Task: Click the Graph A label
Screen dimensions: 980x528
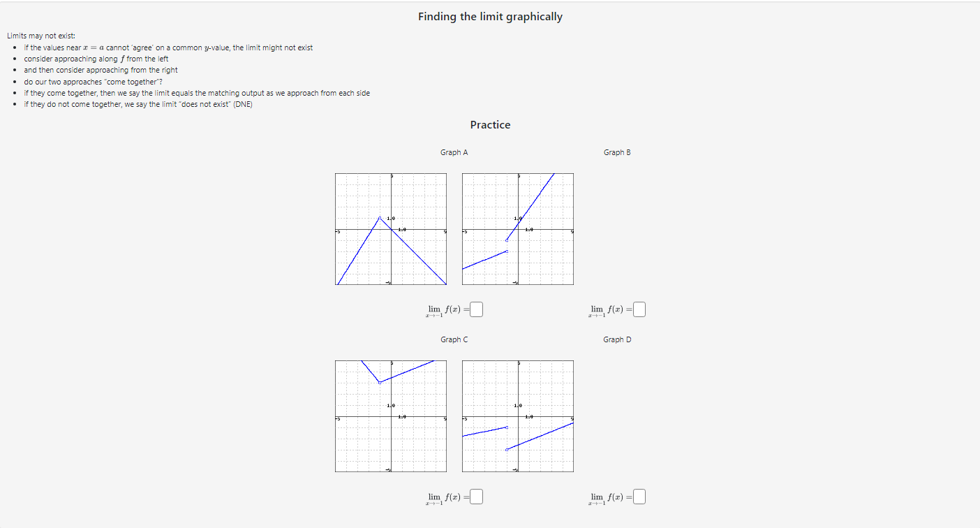Action: [x=454, y=152]
